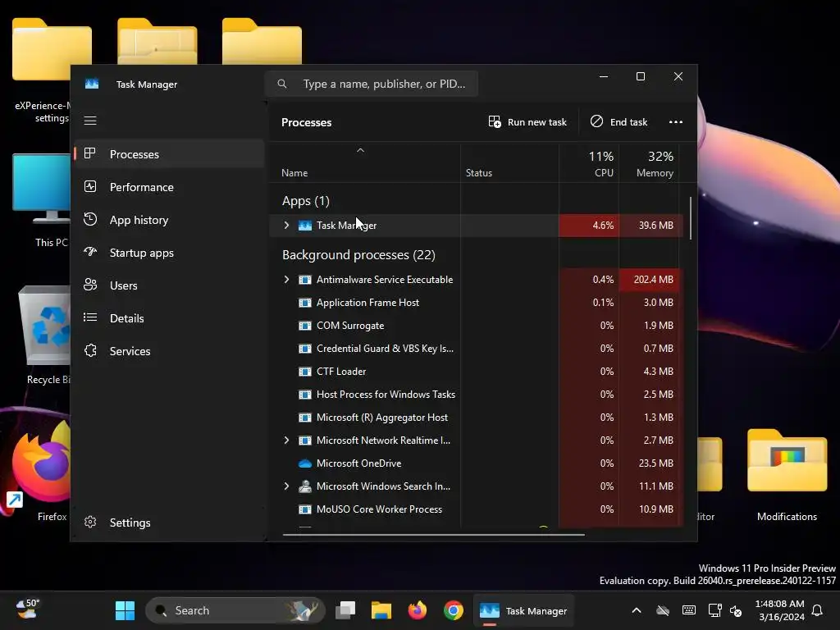The image size is (840, 630).
Task: Click the search magnifier icon in Task Manager
Action: point(282,84)
